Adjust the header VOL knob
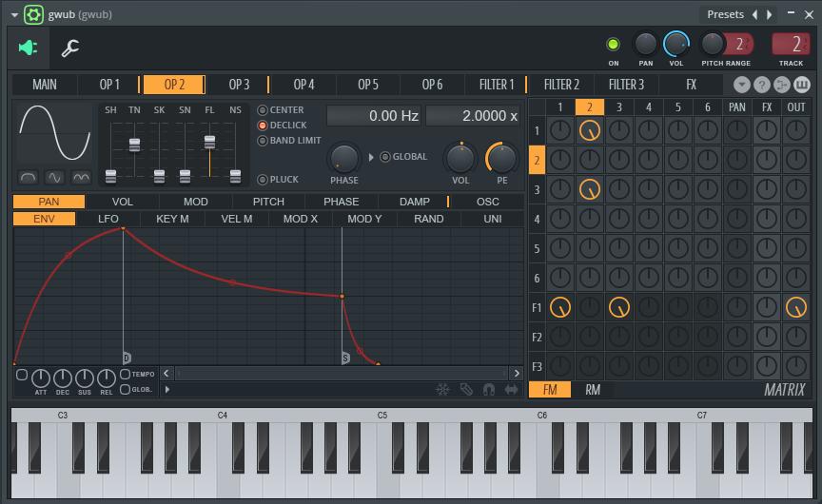 (676, 44)
